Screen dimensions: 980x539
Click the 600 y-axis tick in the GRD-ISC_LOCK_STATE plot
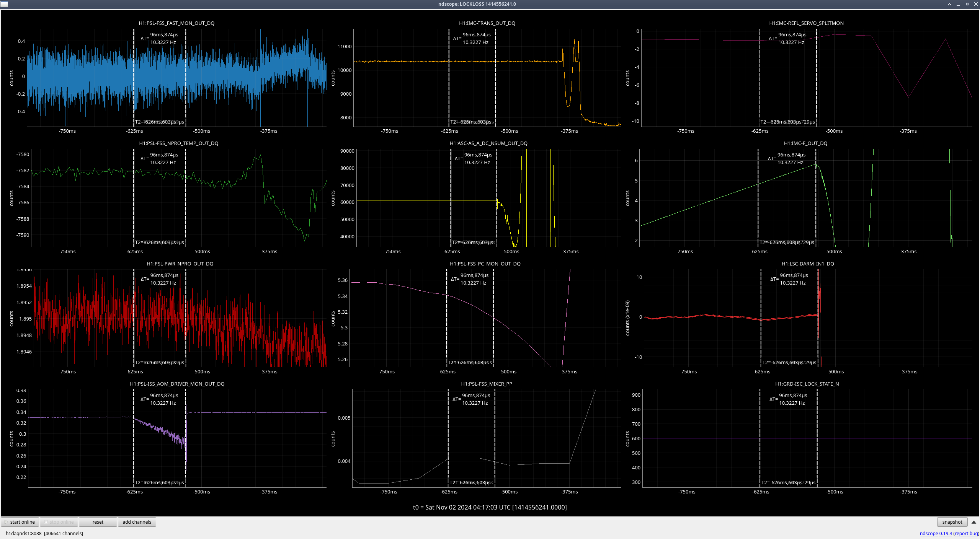(636, 438)
